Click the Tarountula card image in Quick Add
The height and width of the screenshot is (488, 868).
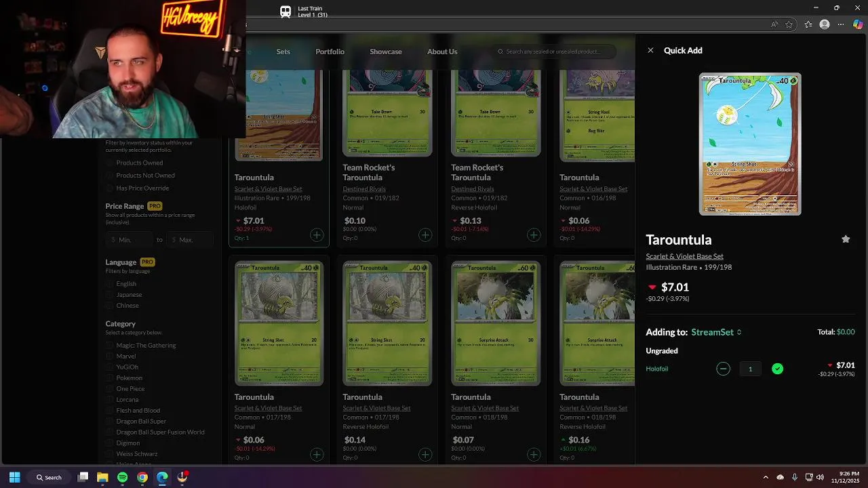pos(750,144)
